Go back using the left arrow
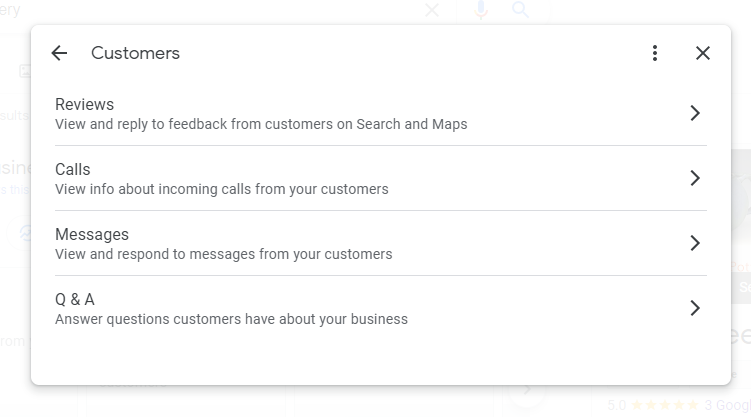Screen dimensions: 751x417 pos(59,53)
